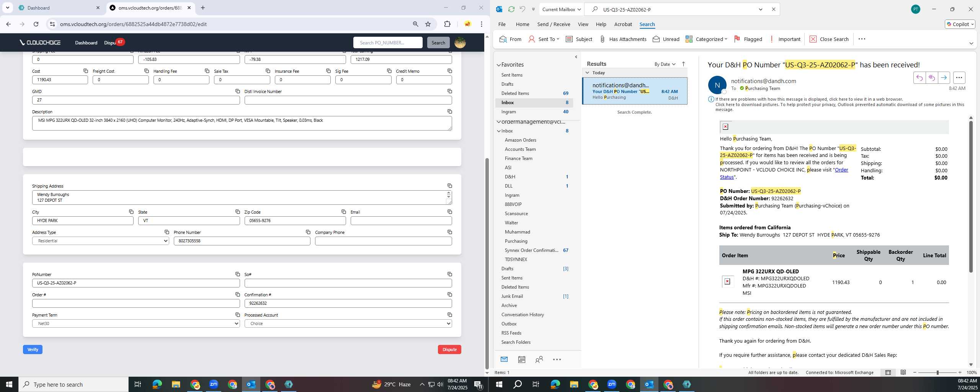Open the browser extensions puzzle icon
Image resolution: width=980 pixels, height=392 pixels.
tap(447, 24)
